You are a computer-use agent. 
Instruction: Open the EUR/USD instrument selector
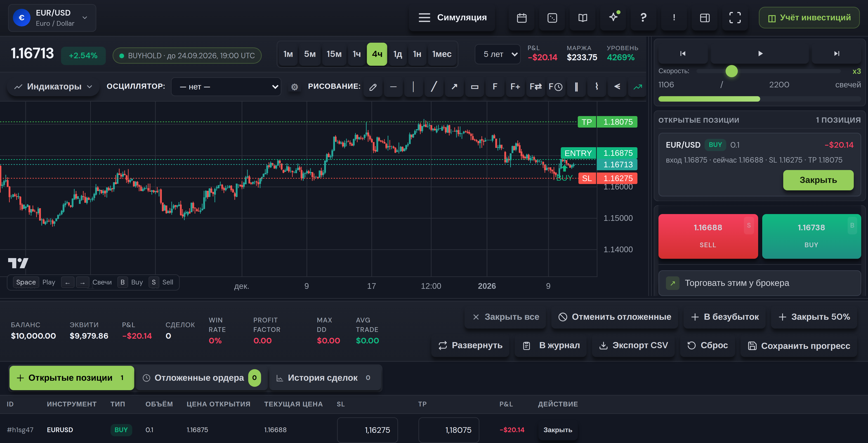(52, 18)
